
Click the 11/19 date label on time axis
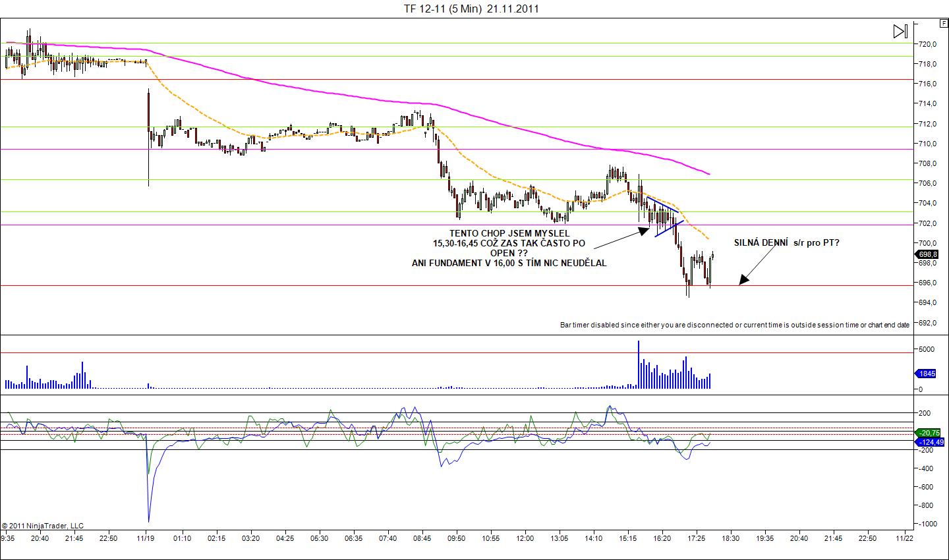tap(146, 538)
